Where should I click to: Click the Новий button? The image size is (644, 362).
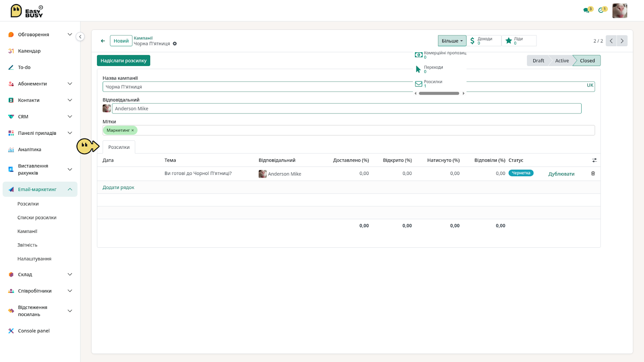pyautogui.click(x=121, y=41)
